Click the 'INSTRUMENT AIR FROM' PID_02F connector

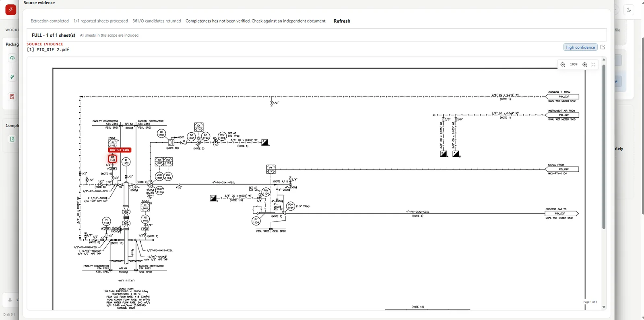tap(562, 115)
